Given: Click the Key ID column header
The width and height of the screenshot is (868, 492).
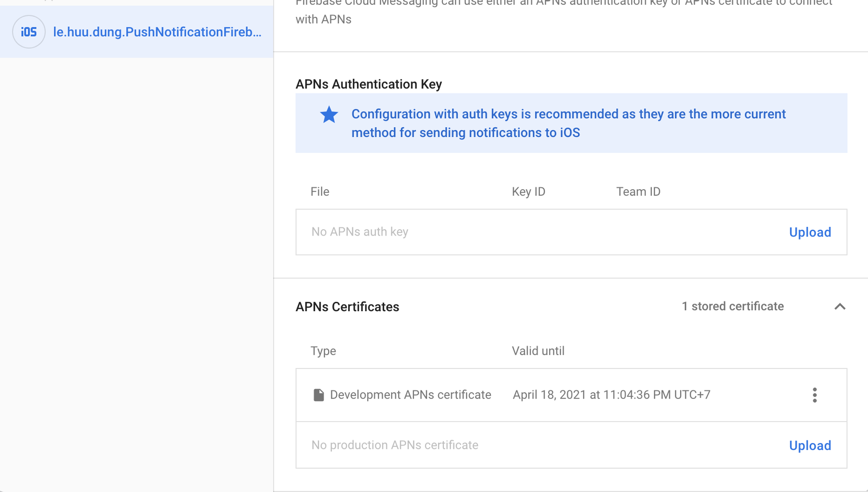Looking at the screenshot, I should 528,192.
